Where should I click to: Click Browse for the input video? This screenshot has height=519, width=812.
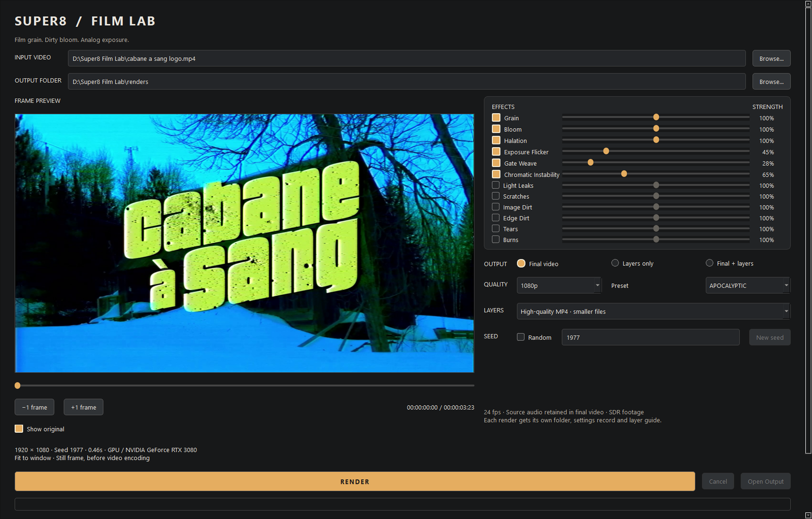coord(771,58)
